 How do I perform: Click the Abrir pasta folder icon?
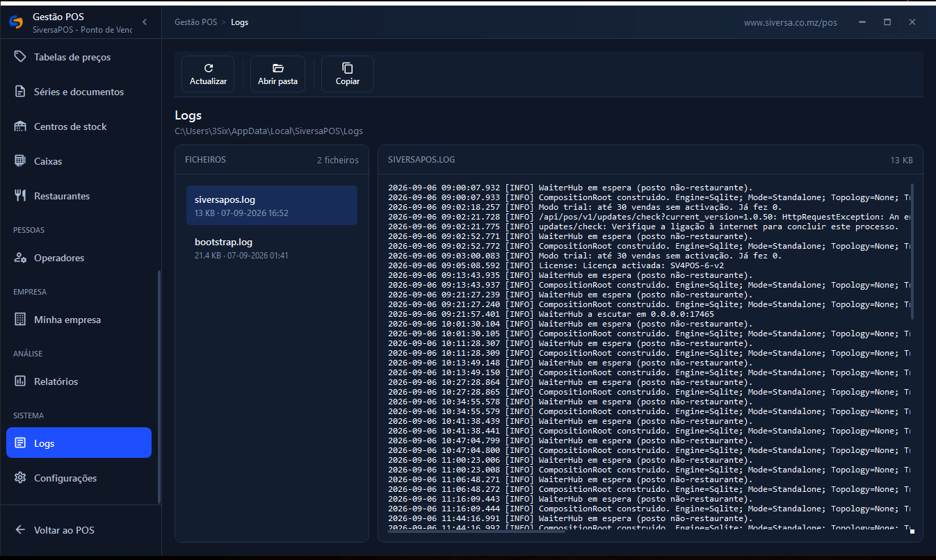click(x=277, y=68)
